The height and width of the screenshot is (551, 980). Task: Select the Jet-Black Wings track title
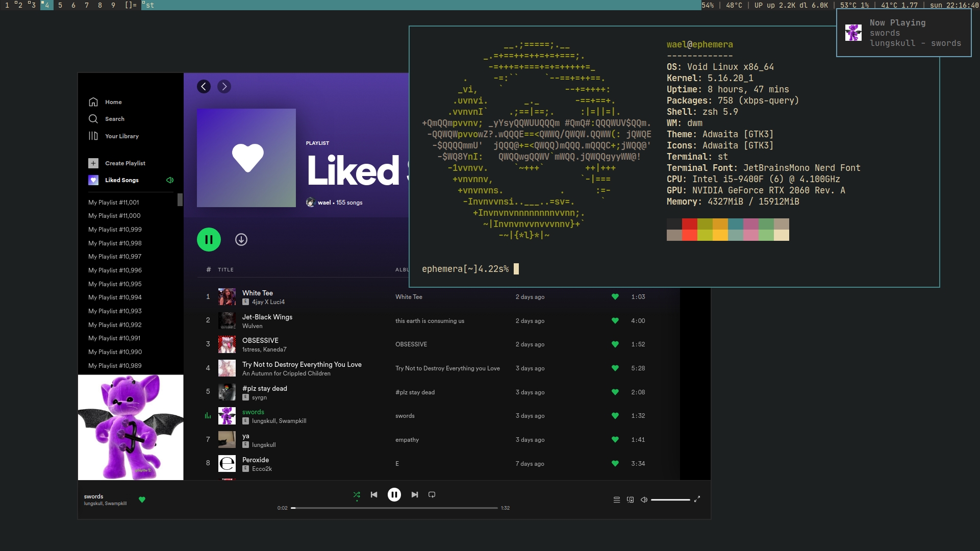point(267,317)
